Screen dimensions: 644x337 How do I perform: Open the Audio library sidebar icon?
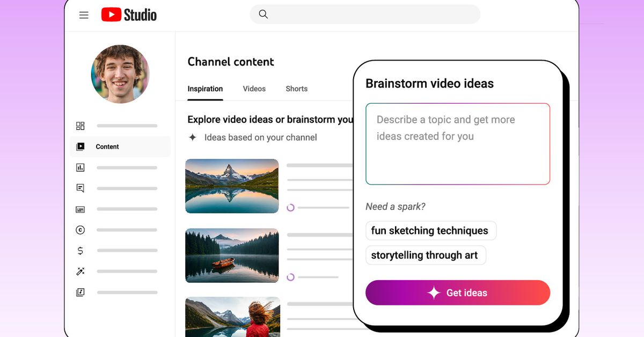click(x=80, y=292)
